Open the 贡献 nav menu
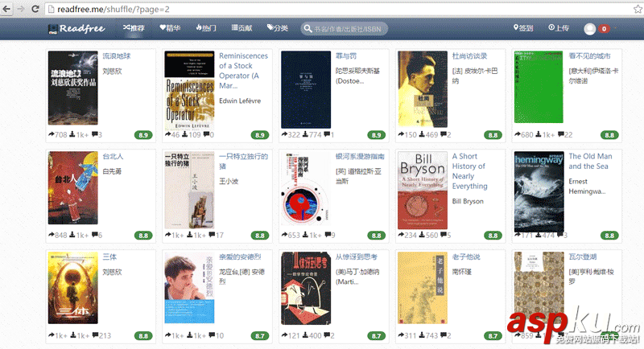 [242, 28]
